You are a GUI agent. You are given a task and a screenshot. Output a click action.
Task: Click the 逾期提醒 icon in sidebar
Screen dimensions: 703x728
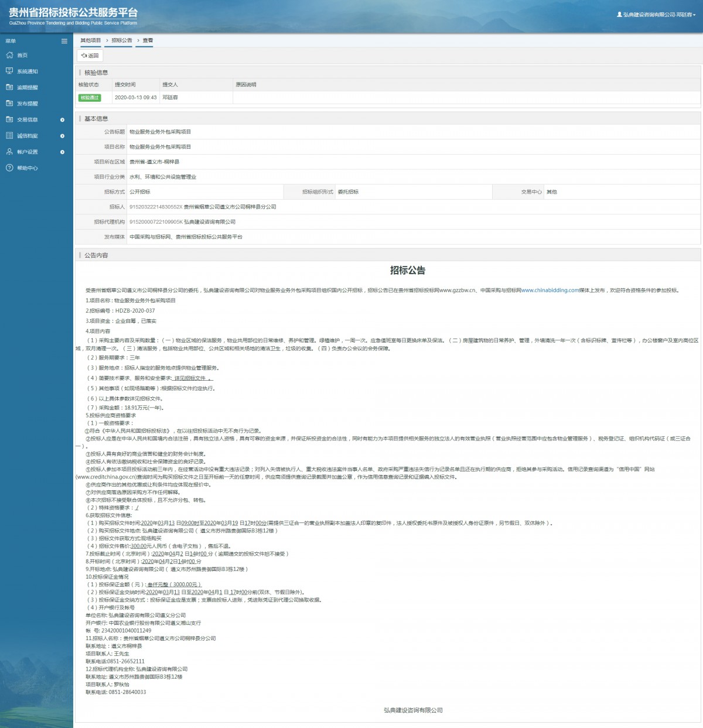(9, 87)
